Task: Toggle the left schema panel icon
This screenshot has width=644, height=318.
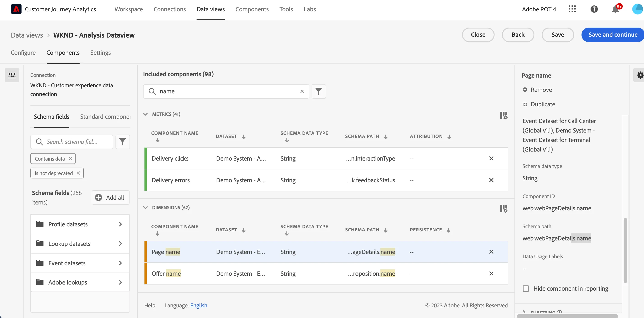Action: [x=12, y=75]
